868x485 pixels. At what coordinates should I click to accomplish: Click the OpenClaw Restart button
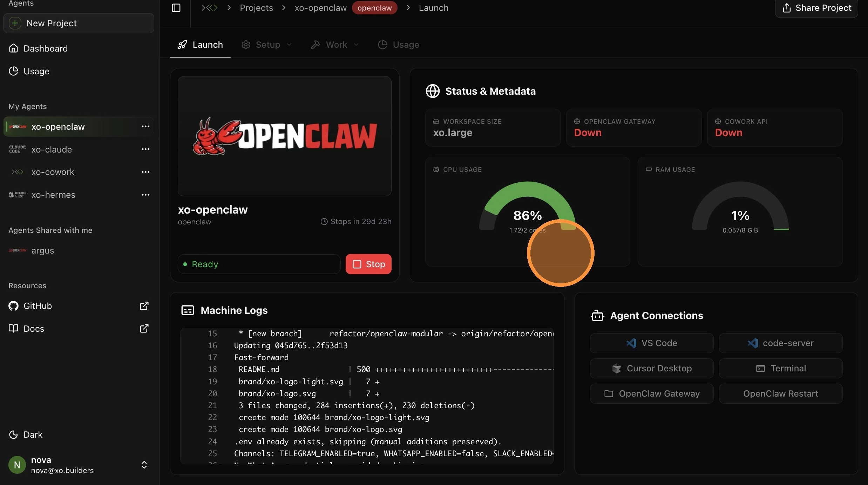pos(781,393)
